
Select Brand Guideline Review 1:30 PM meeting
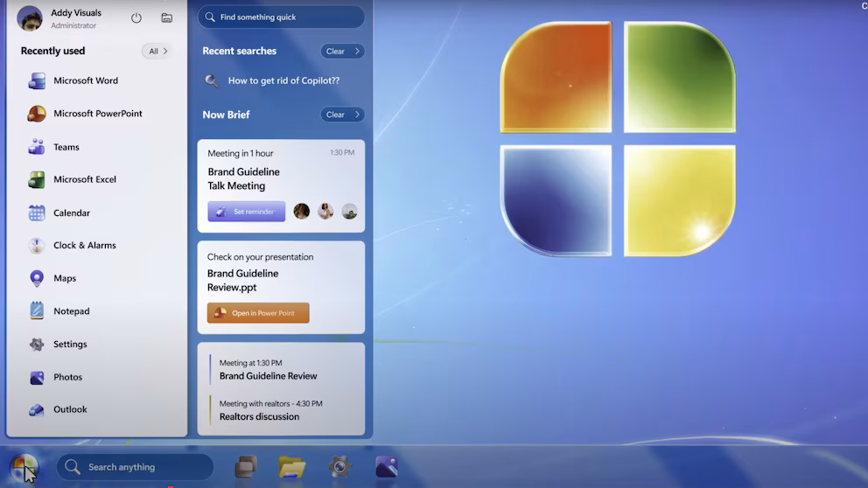pos(268,370)
